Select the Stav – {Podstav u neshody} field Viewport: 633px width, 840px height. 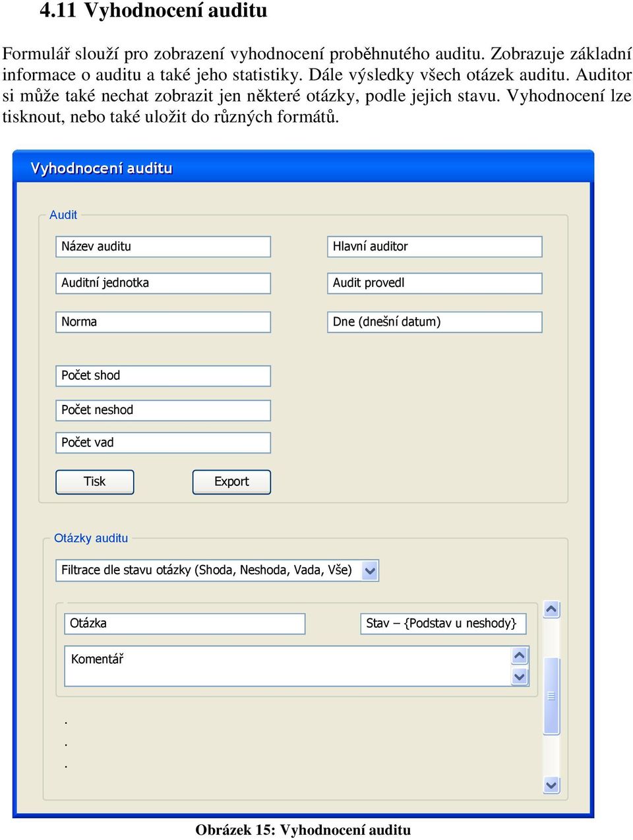pyautogui.click(x=443, y=624)
